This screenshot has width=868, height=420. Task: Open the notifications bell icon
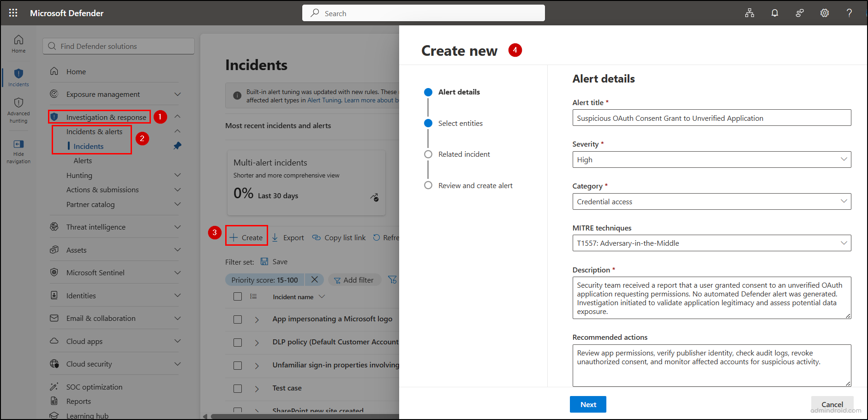tap(775, 13)
